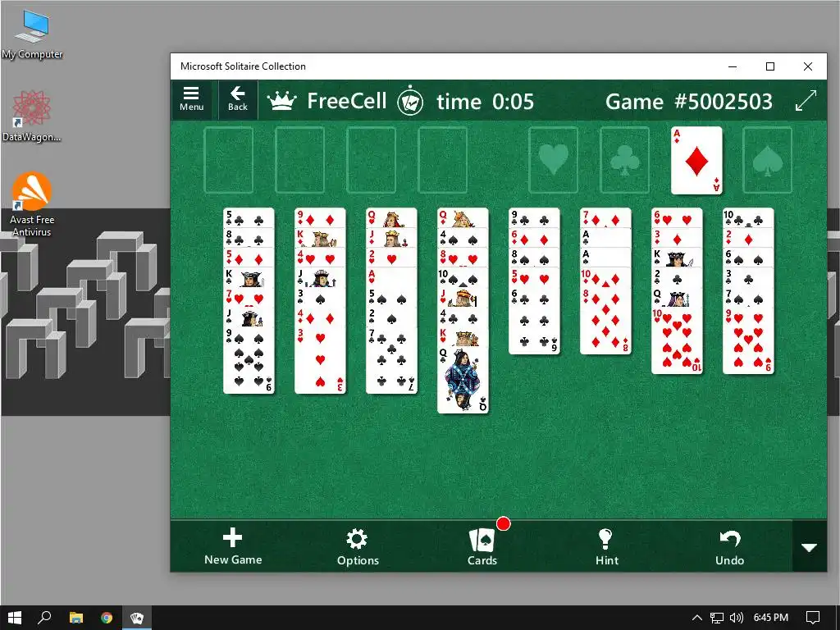This screenshot has width=840, height=630.
Task: Go Back using the arrow button
Action: coord(237,99)
